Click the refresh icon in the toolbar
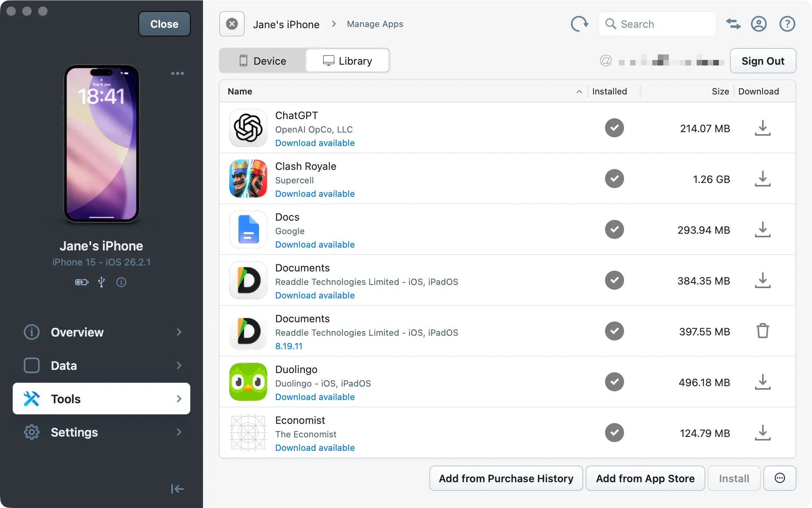Screen dimensions: 812x508 tap(579, 24)
